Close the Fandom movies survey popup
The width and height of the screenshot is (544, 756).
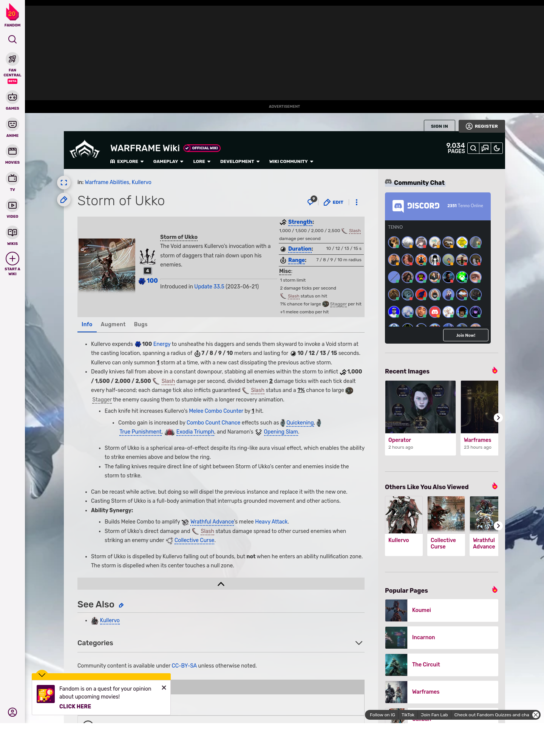pos(164,688)
